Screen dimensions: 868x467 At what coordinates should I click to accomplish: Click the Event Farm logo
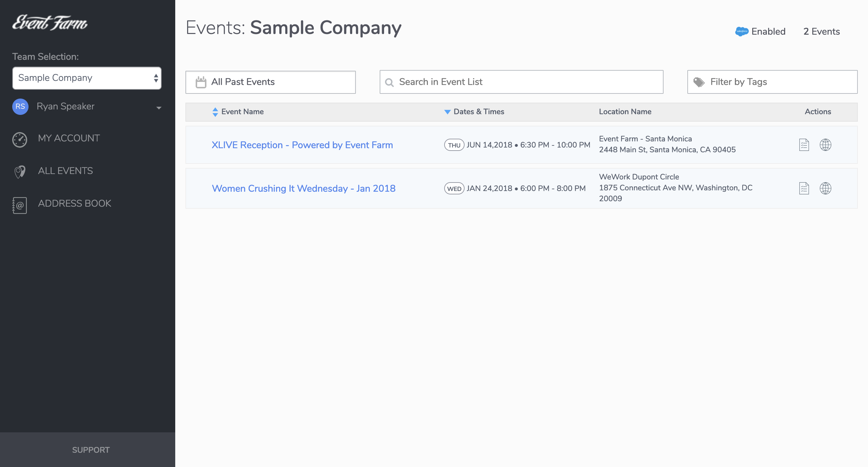50,23
